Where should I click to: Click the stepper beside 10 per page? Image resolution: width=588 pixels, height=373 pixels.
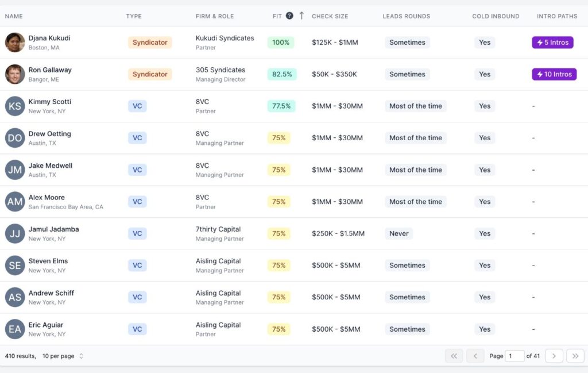pyautogui.click(x=80, y=356)
